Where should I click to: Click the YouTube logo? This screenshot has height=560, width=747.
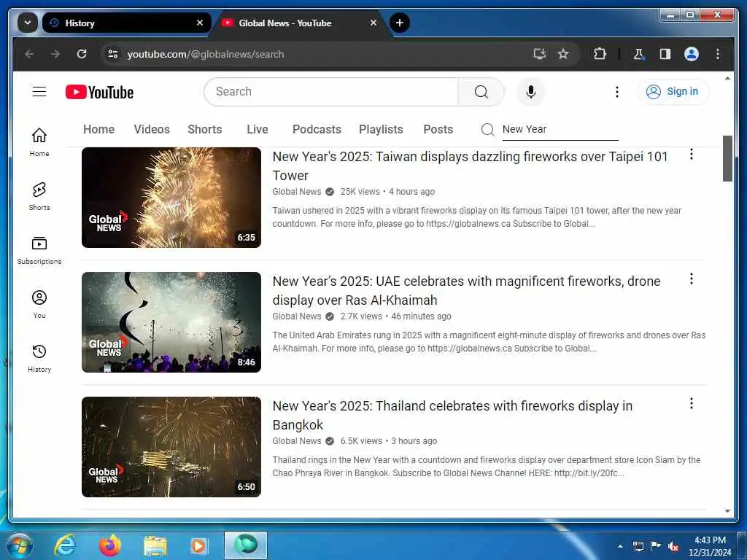point(99,92)
